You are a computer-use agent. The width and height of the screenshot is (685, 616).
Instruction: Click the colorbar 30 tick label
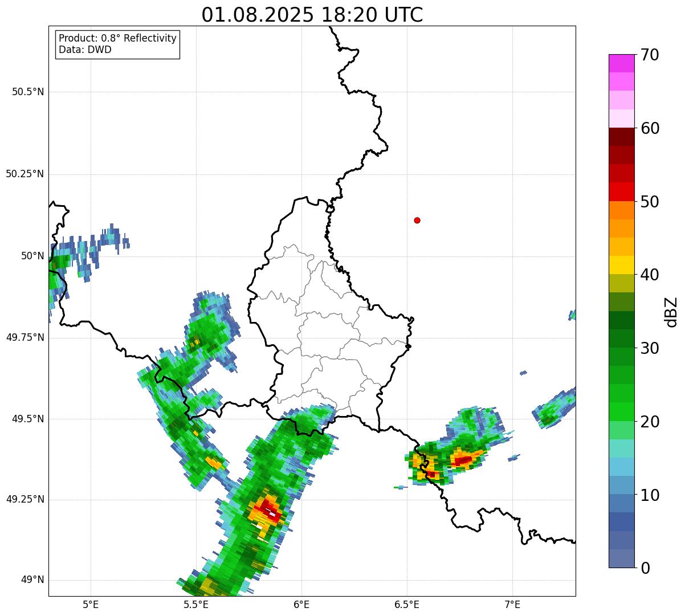tap(650, 348)
